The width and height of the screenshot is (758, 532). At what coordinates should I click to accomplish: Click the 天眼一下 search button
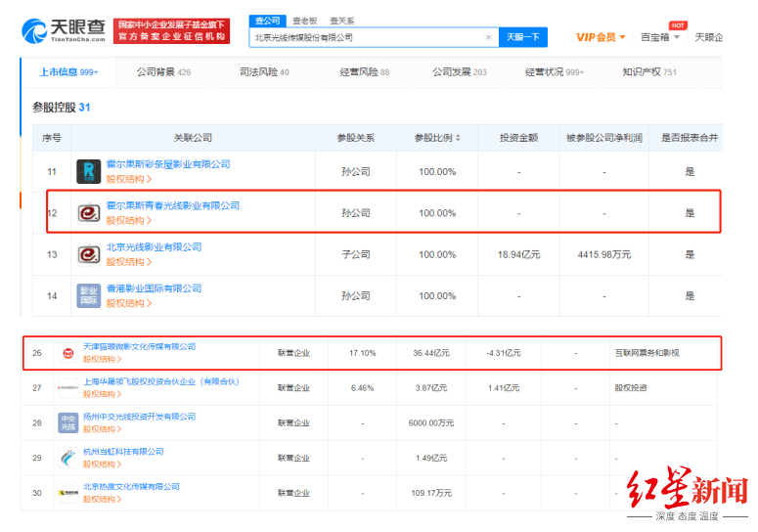(x=522, y=37)
